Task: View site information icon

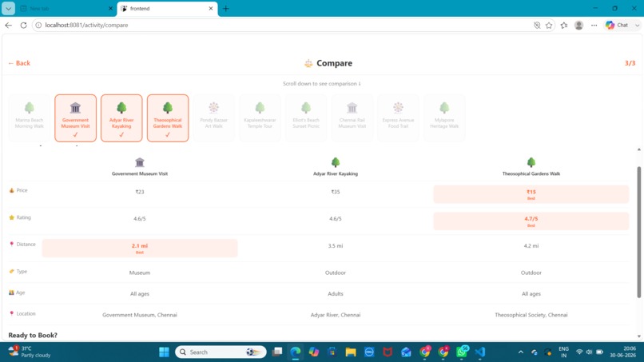Action: pyautogui.click(x=38, y=25)
